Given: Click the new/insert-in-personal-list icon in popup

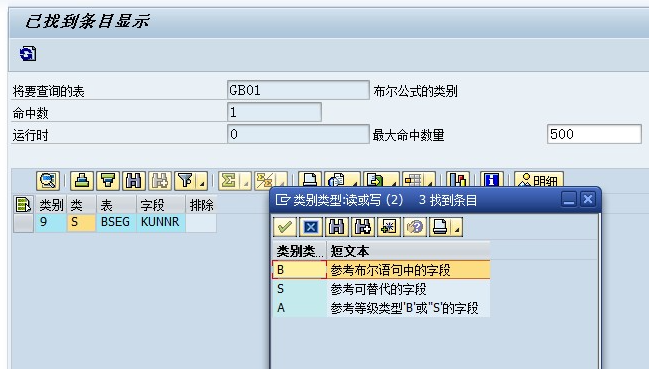Looking at the screenshot, I should point(389,227).
